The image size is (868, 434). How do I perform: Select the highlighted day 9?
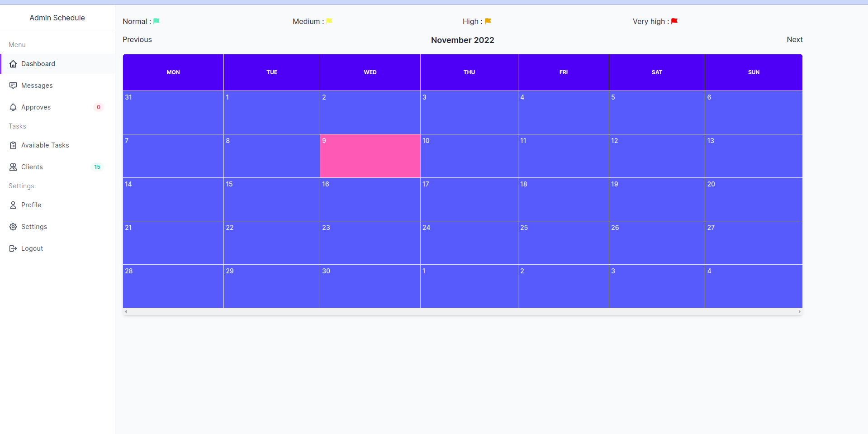[x=370, y=156]
